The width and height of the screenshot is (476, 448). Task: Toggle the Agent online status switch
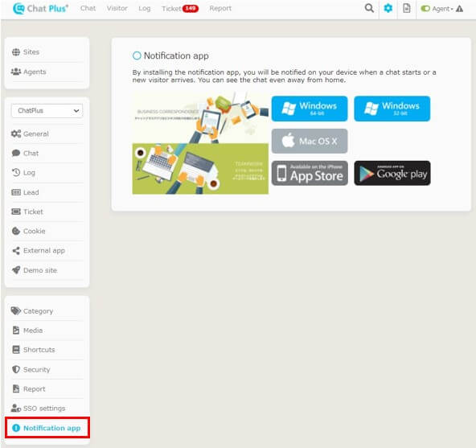(425, 9)
